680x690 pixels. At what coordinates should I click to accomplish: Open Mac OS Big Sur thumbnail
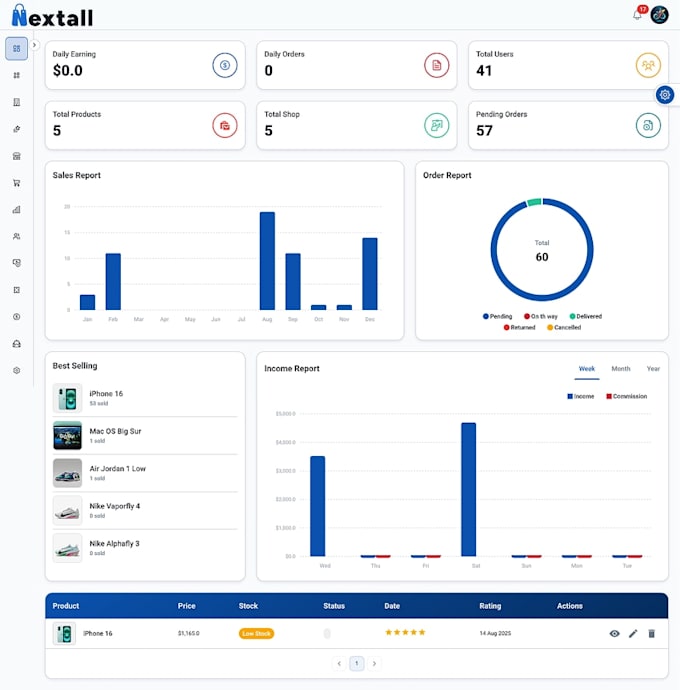[67, 435]
